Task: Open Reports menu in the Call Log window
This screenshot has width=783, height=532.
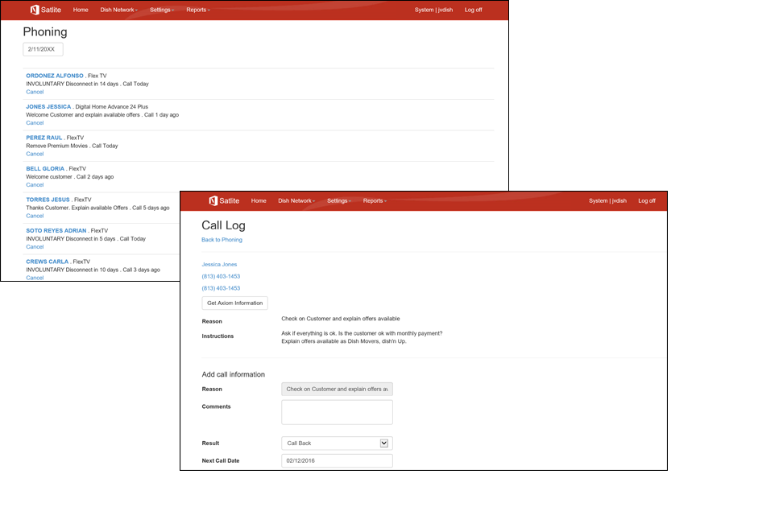Action: [375, 200]
